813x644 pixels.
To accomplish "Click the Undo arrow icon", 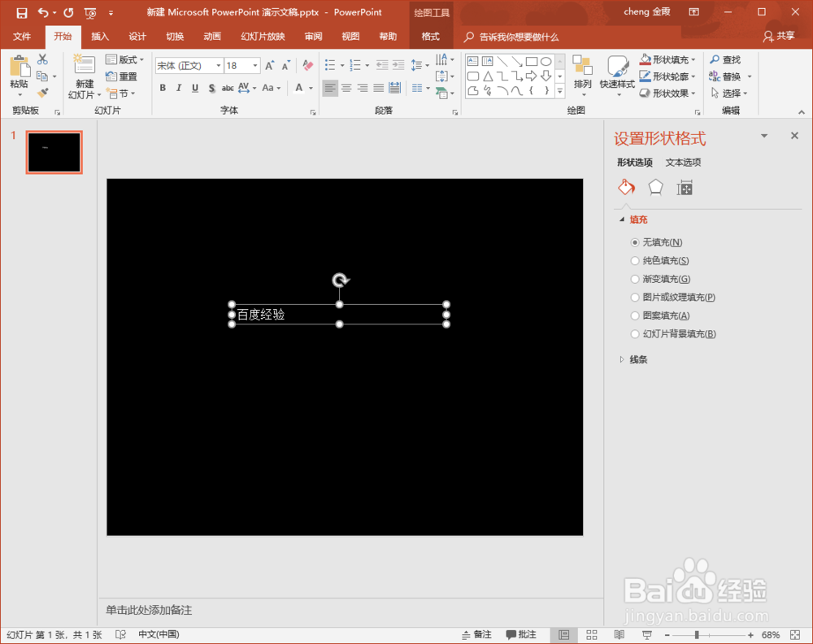I will 44,12.
